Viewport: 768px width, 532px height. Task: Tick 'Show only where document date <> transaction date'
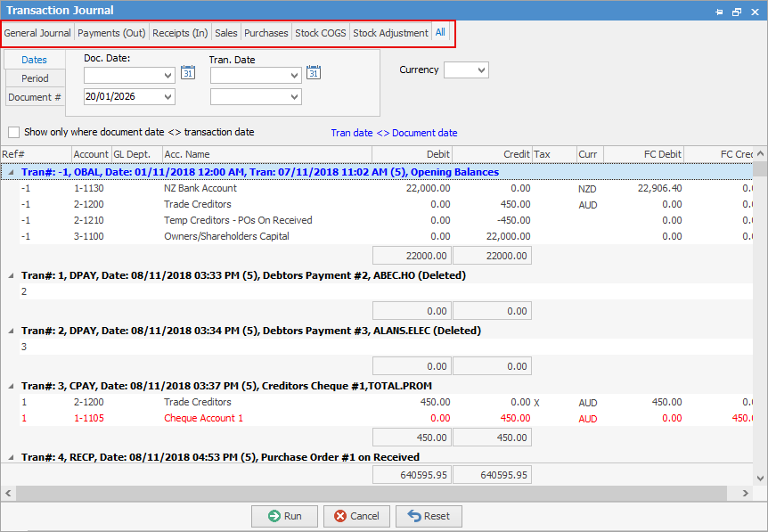13,132
